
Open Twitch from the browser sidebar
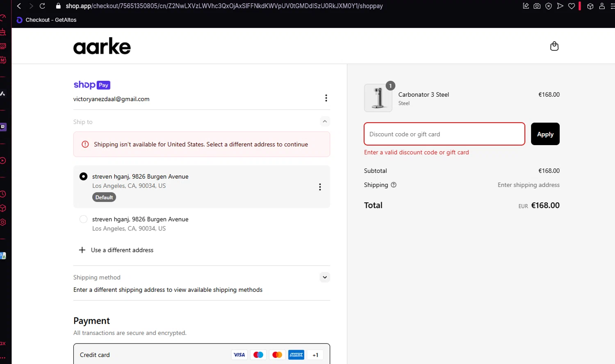tap(3, 127)
